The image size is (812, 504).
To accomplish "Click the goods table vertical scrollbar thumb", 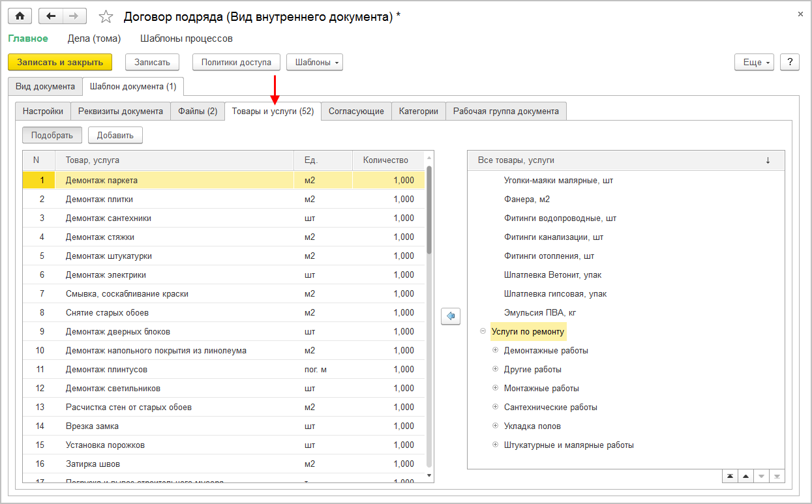I will pos(429,209).
